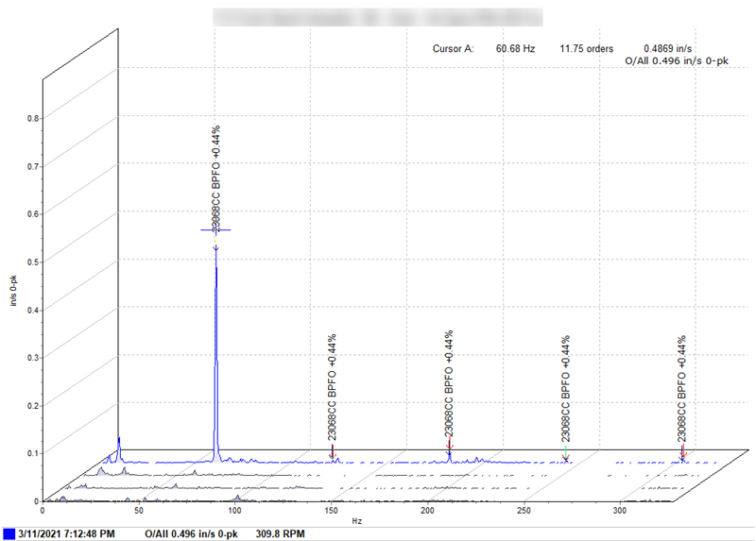Click the status bar O/All 0.496 value

(191, 533)
